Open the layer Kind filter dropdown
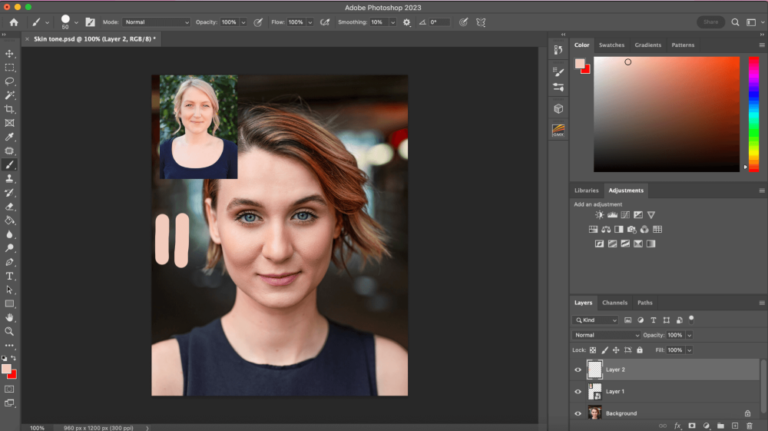 pyautogui.click(x=596, y=320)
